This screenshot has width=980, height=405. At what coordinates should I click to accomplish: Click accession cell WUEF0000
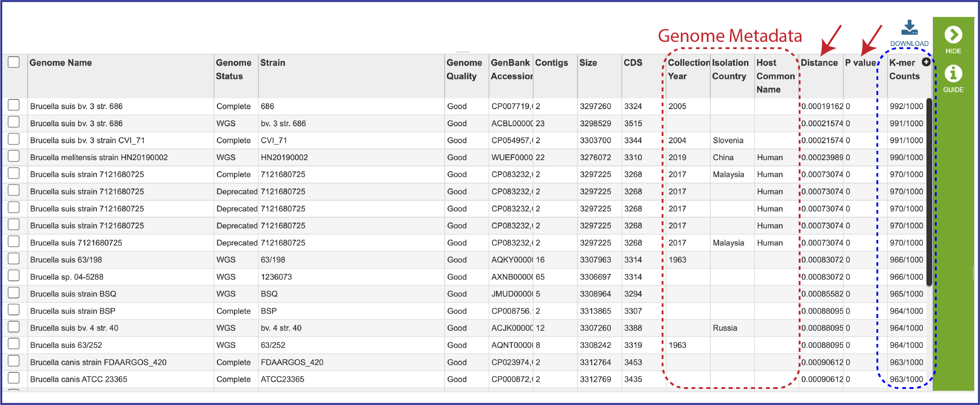pos(512,157)
